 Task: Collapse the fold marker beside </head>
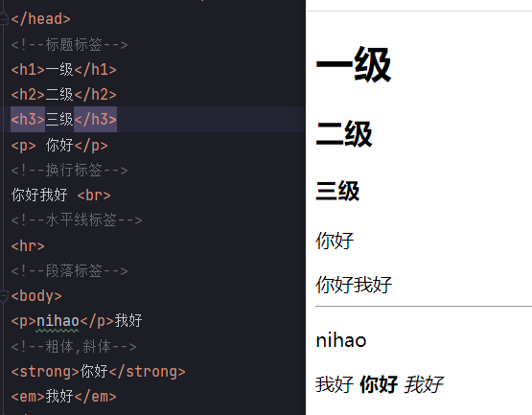click(x=4, y=18)
